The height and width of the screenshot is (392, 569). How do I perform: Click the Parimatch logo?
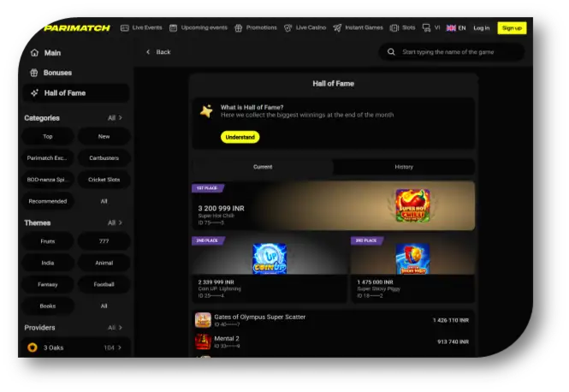click(76, 28)
